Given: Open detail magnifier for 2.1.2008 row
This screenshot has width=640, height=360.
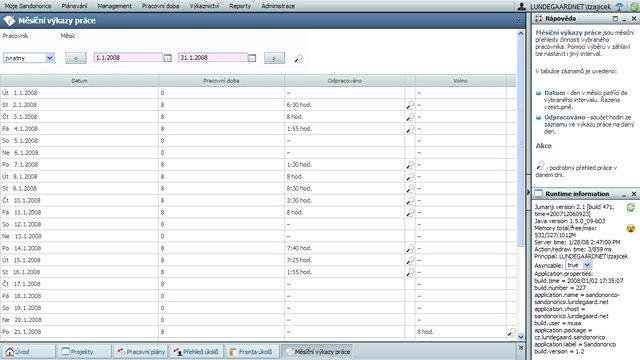Looking at the screenshot, I should click(x=410, y=105).
